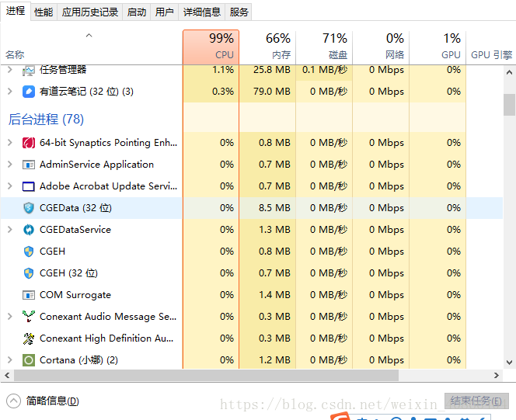Switch to the 用户 tab
The height and width of the screenshot is (420, 516).
point(164,12)
